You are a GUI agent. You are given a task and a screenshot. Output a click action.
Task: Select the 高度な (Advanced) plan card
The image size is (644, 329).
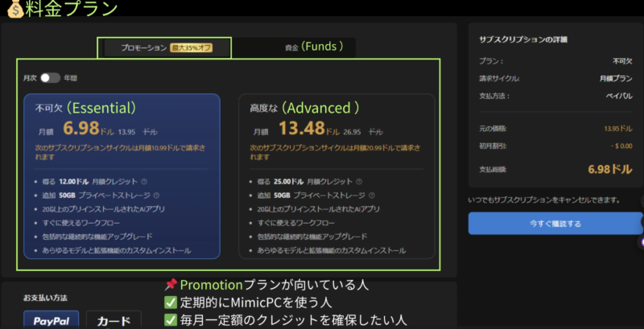coord(336,176)
